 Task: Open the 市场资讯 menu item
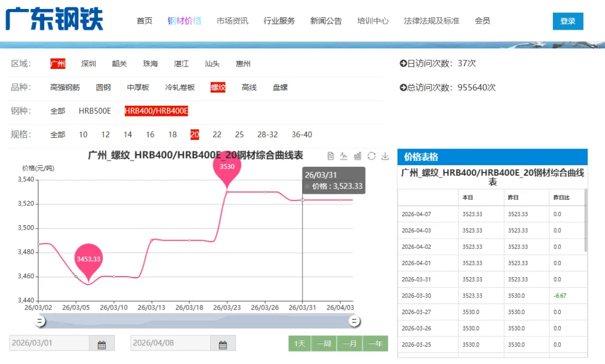[232, 21]
